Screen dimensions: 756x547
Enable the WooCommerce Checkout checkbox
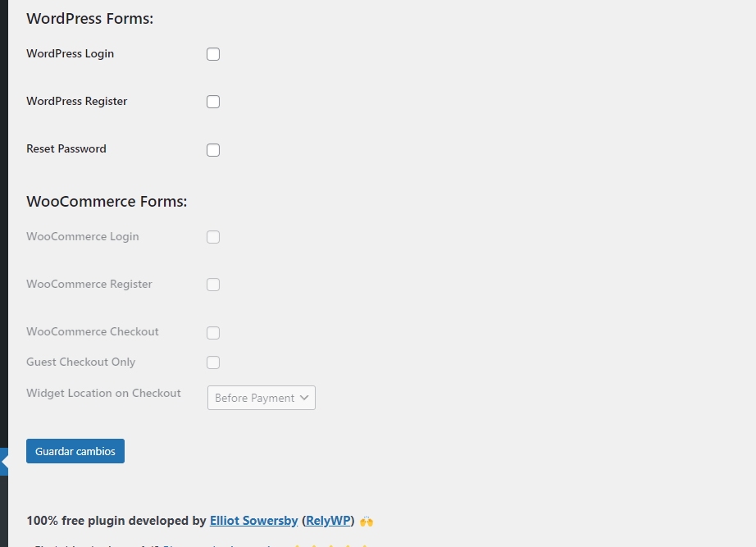point(213,333)
